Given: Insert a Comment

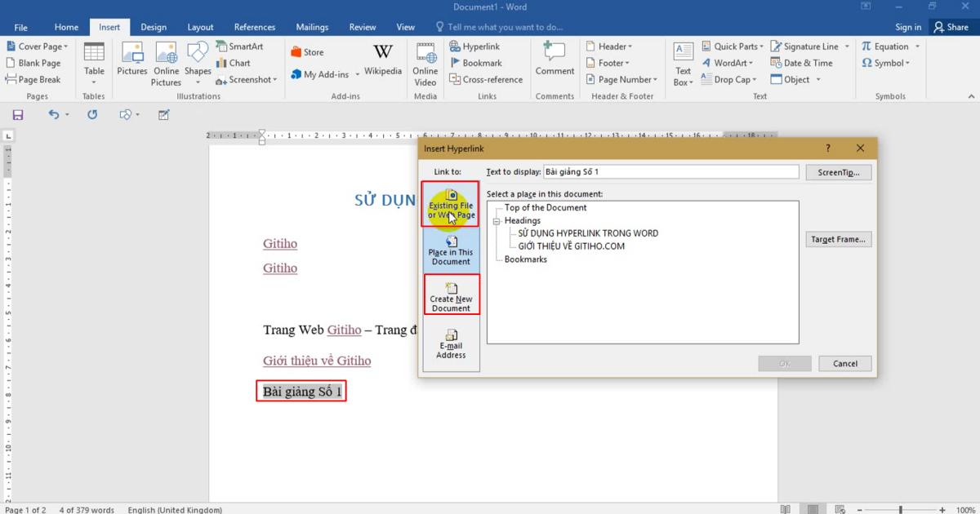Looking at the screenshot, I should [x=555, y=61].
